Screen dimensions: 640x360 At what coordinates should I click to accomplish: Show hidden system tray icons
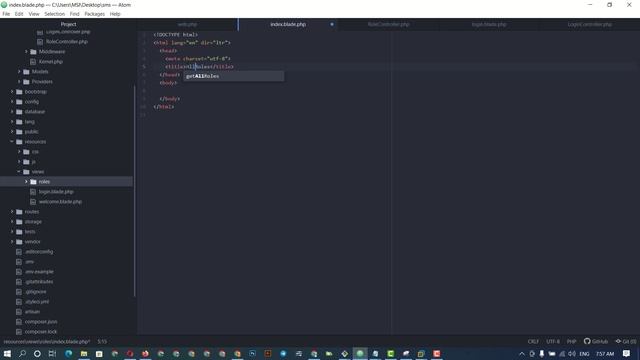coord(522,354)
